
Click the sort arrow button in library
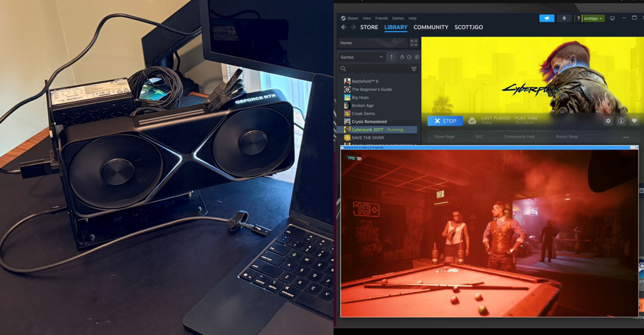click(x=391, y=57)
